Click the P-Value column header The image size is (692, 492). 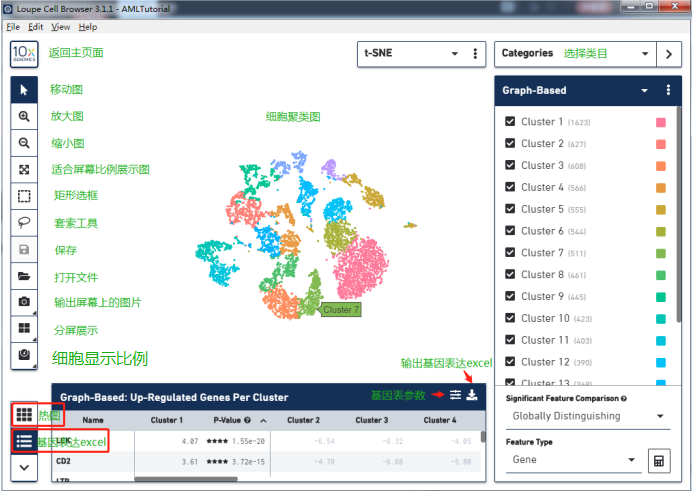pos(227,421)
